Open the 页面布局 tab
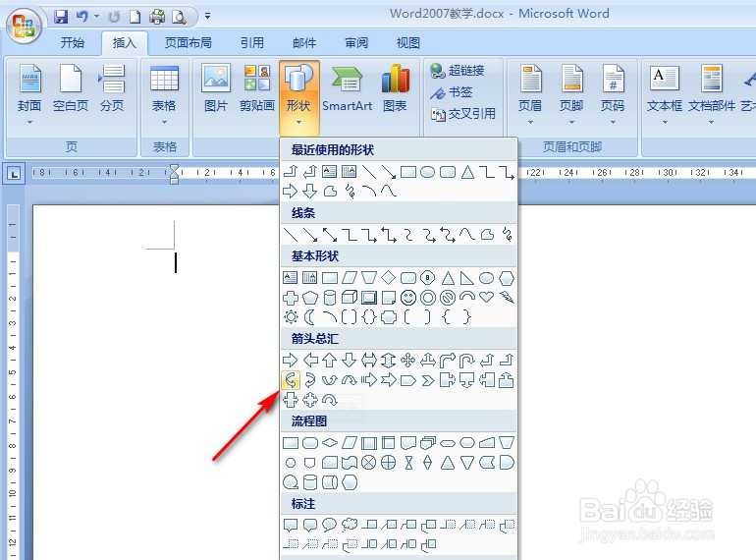Viewport: 756px width, 560px height. [x=189, y=43]
